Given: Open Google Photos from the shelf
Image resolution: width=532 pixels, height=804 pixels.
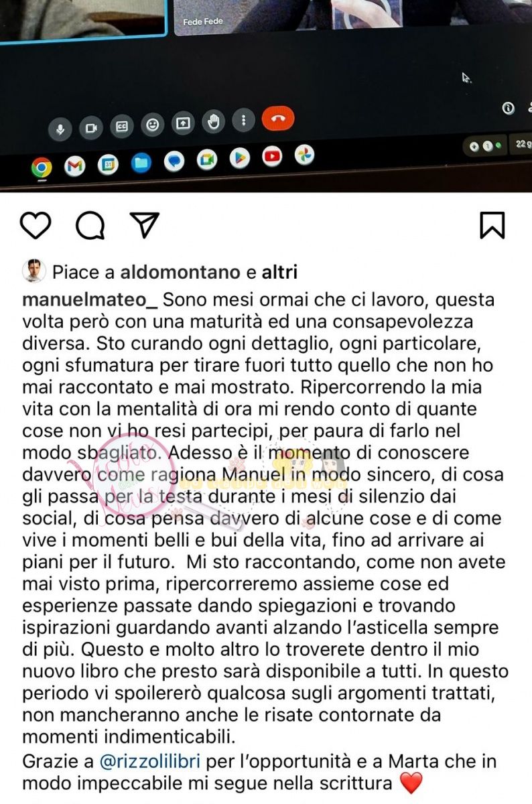Looking at the screenshot, I should point(305,155).
